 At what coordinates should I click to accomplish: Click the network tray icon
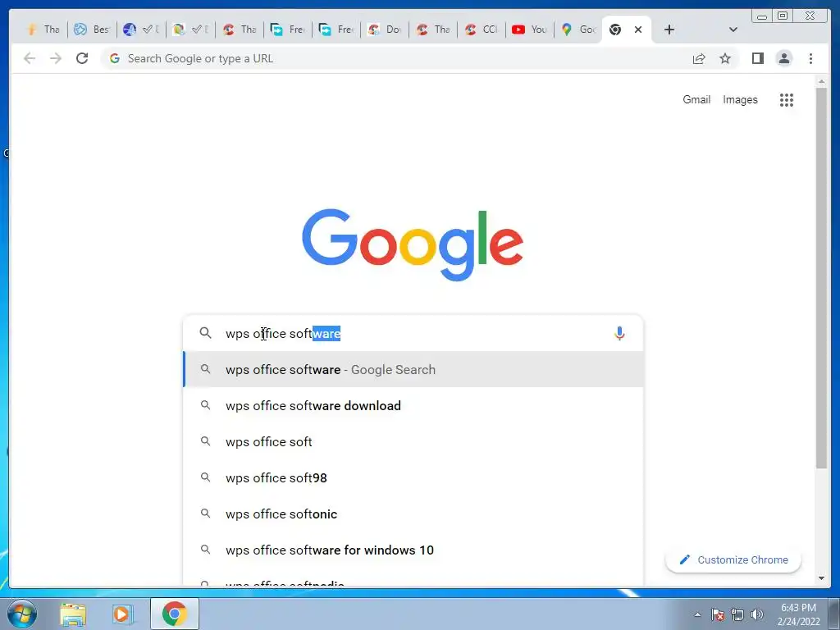click(737, 614)
